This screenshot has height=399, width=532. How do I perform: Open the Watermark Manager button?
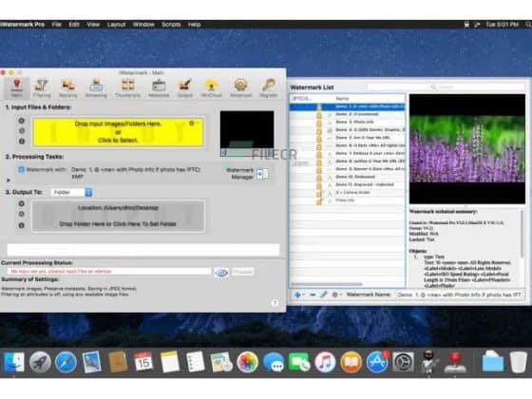tap(262, 174)
